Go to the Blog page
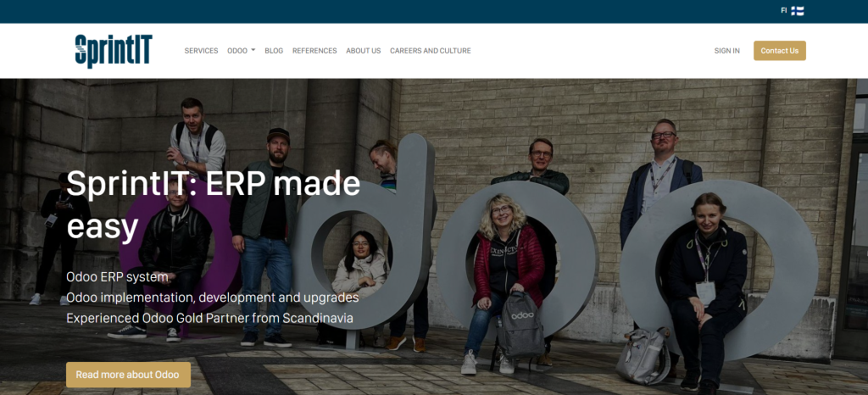Image resolution: width=868 pixels, height=395 pixels. pyautogui.click(x=274, y=50)
